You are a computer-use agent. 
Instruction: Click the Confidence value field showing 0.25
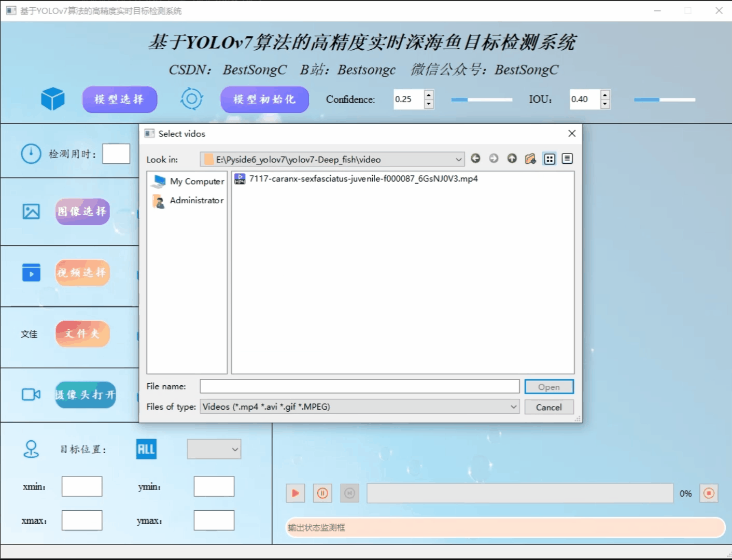(409, 99)
